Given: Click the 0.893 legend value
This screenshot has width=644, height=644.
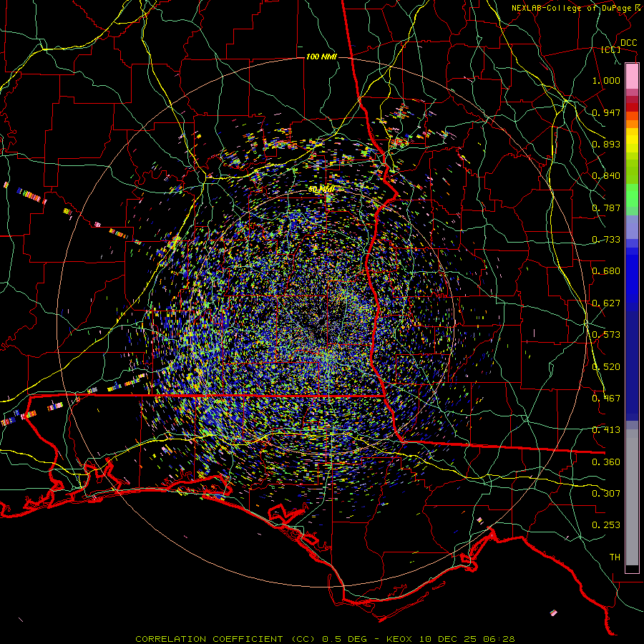Looking at the screenshot, I should click(606, 144).
